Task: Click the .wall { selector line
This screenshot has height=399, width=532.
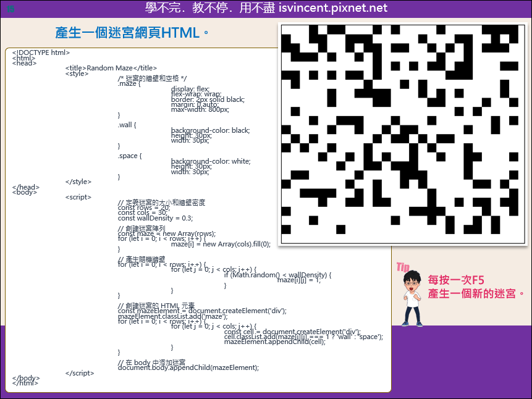Action: [127, 125]
